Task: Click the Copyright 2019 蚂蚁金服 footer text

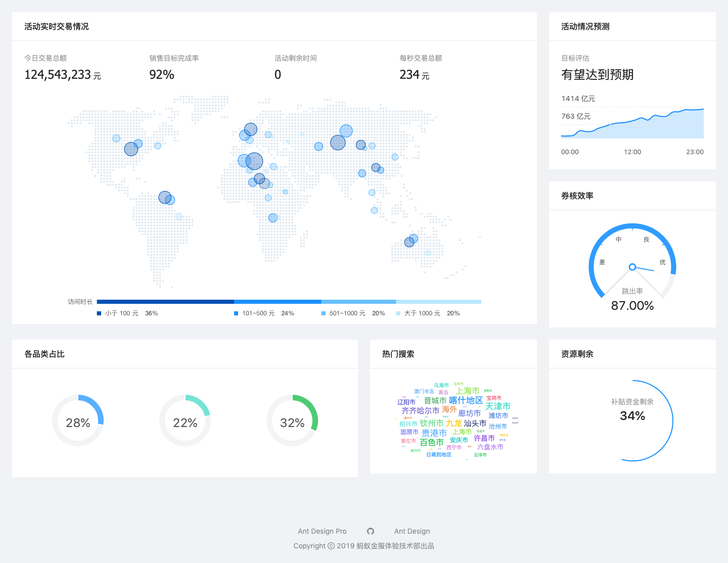Action: (364, 546)
